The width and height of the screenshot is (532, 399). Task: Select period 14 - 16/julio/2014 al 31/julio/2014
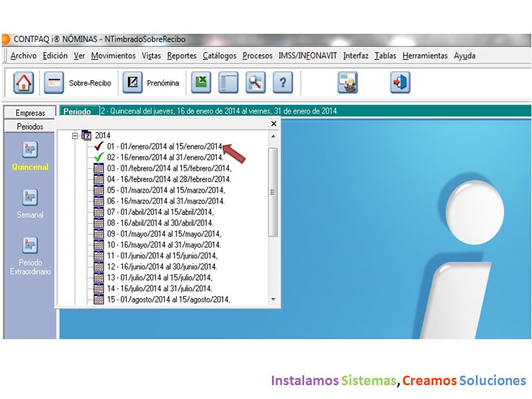160,288
